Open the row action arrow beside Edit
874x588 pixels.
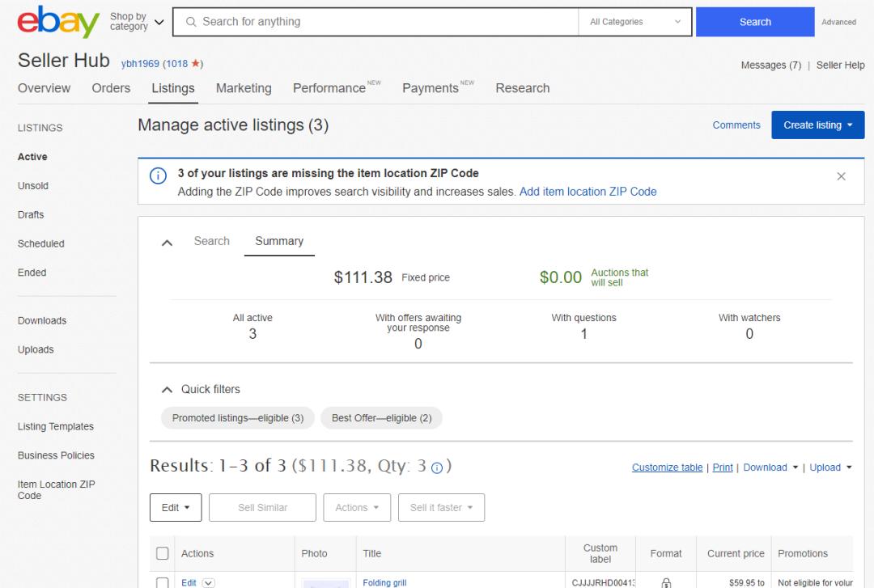pyautogui.click(x=209, y=582)
